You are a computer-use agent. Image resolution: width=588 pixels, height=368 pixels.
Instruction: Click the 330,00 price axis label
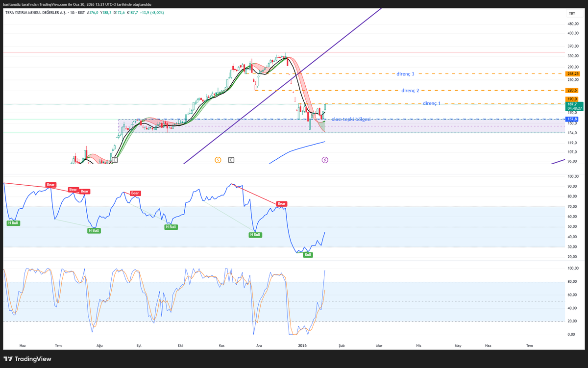(x=572, y=57)
